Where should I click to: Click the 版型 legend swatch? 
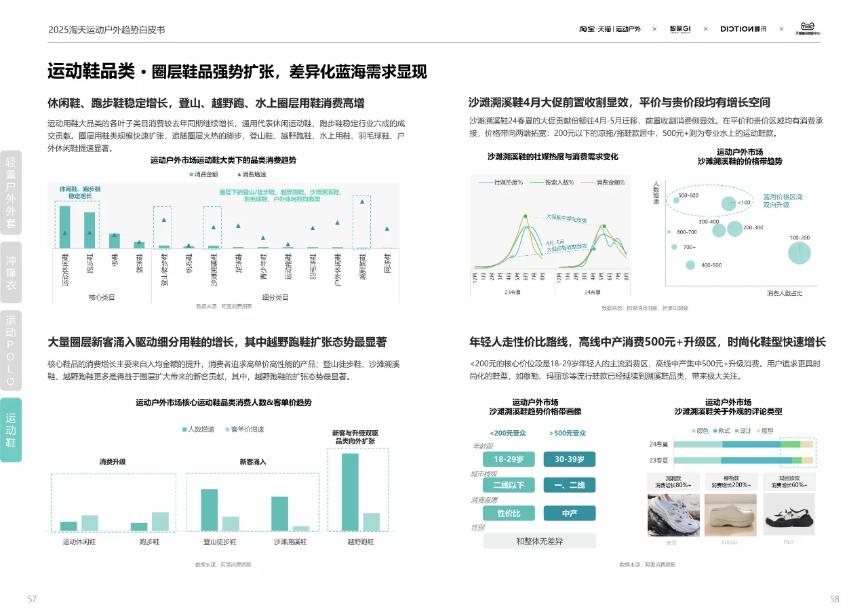pyautogui.click(x=759, y=431)
